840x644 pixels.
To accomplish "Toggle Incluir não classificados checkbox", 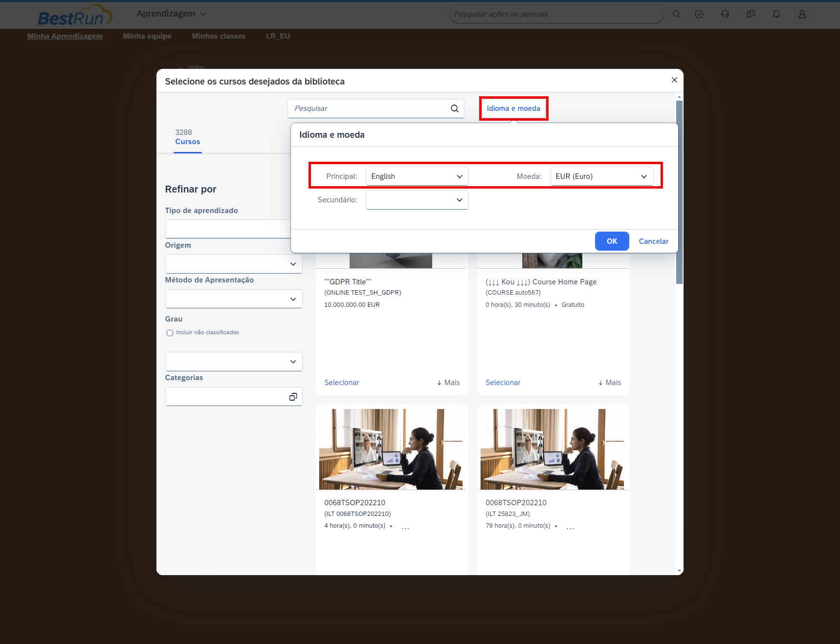I will pyautogui.click(x=170, y=333).
